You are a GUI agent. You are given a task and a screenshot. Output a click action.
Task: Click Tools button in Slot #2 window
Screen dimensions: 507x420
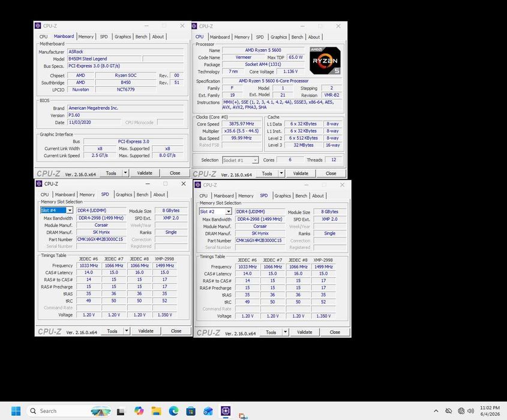tap(271, 332)
